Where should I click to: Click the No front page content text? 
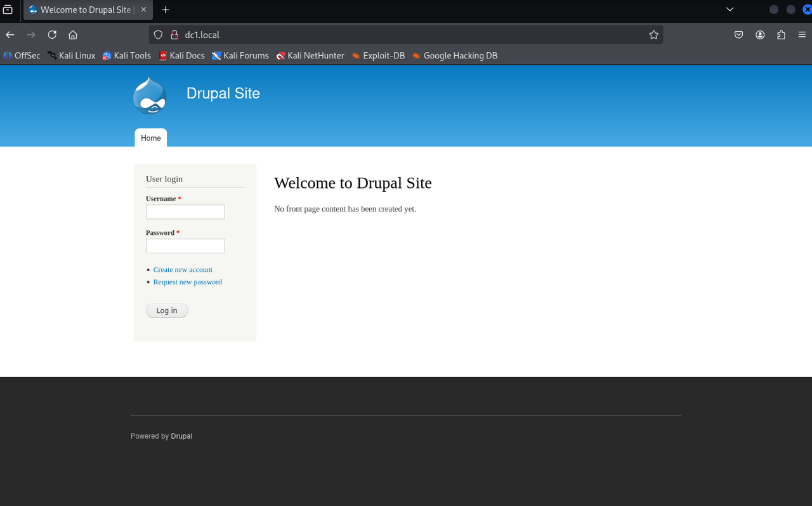click(345, 209)
